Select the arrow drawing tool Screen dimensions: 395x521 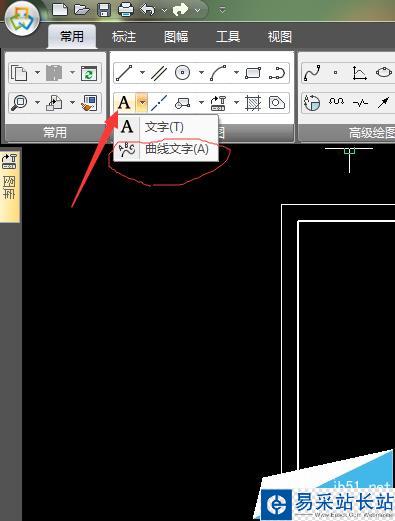click(384, 102)
